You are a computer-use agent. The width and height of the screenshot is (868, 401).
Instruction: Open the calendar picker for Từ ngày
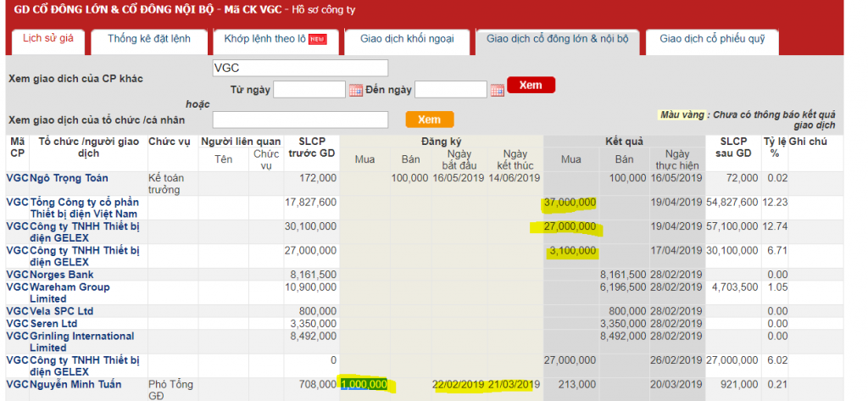tap(356, 90)
